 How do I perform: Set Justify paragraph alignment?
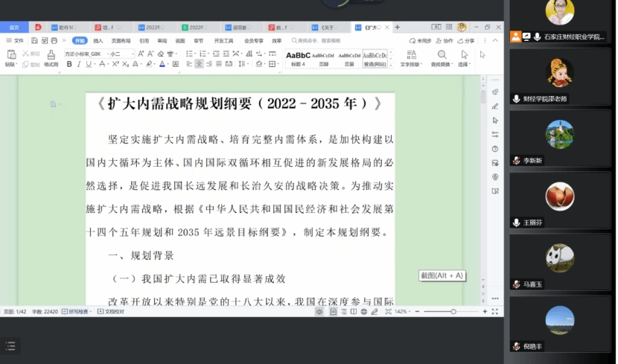click(x=219, y=64)
